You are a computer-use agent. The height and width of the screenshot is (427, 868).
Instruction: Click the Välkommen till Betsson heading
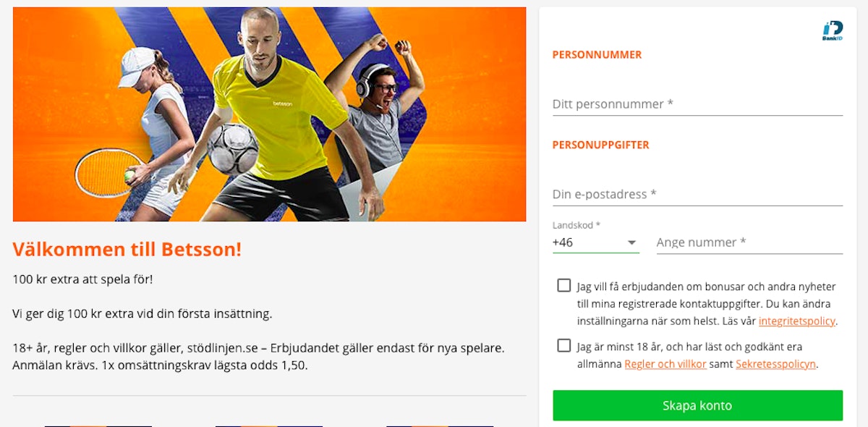(x=127, y=250)
